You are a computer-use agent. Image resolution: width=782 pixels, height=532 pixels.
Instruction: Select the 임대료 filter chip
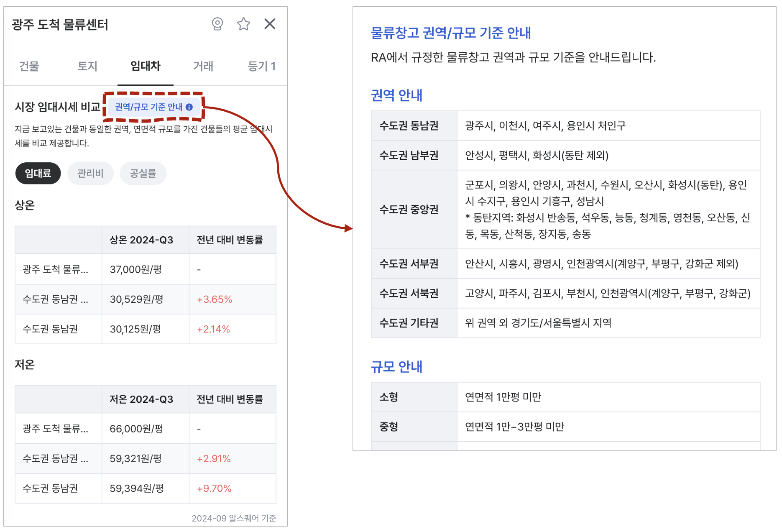coord(38,173)
